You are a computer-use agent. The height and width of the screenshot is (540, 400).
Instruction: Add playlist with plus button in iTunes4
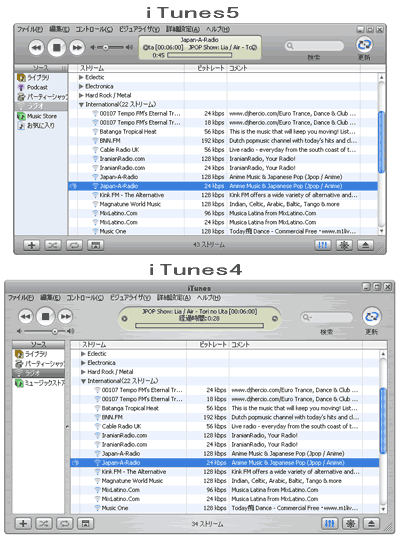(x=23, y=524)
